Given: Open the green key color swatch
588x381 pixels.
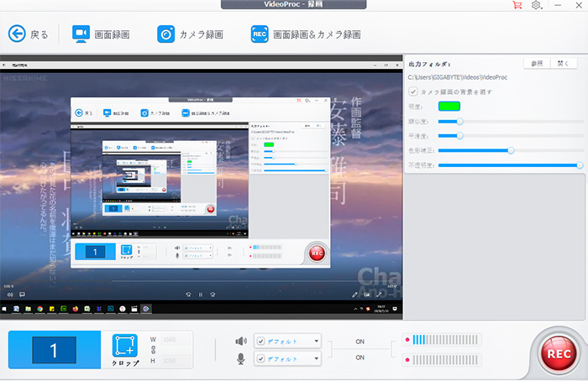Looking at the screenshot, I should tap(449, 107).
